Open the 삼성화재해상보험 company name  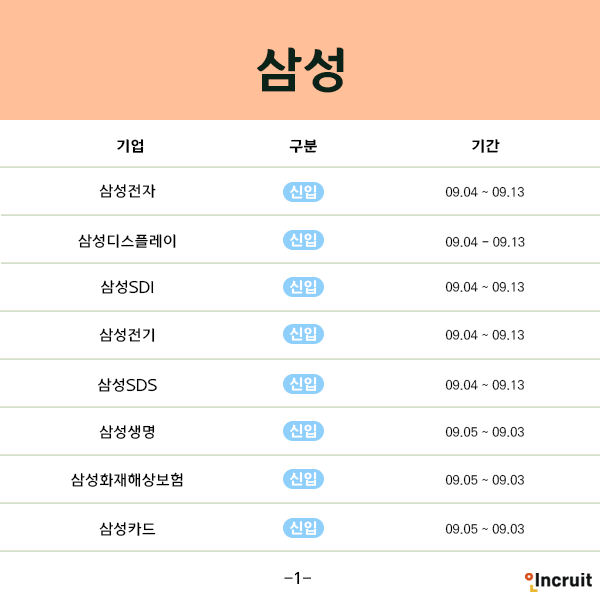coord(127,480)
